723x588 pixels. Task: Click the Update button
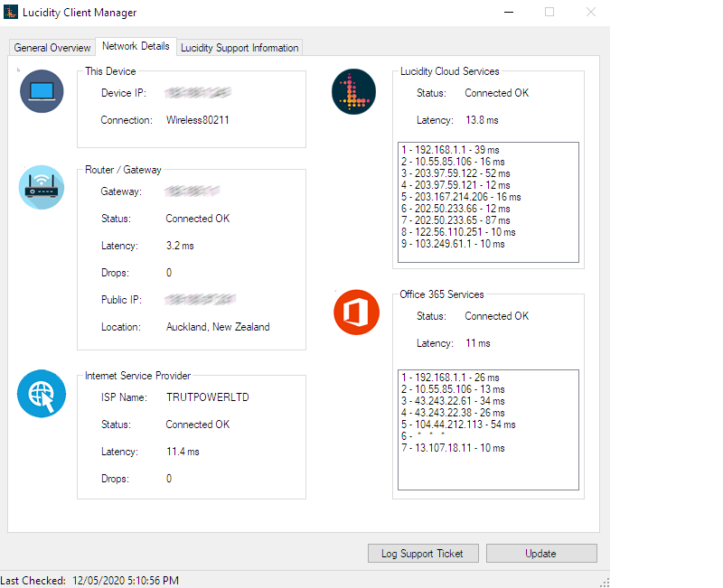tap(540, 554)
